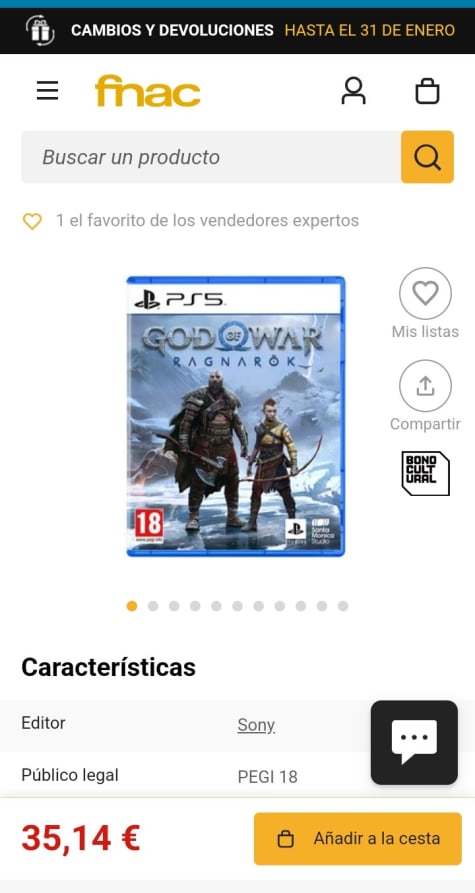Click the favorito de los vendedores heart
This screenshot has height=893, width=475.
(32, 221)
